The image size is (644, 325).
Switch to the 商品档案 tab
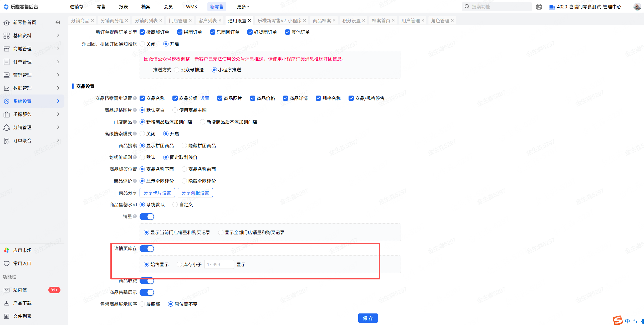(x=322, y=20)
